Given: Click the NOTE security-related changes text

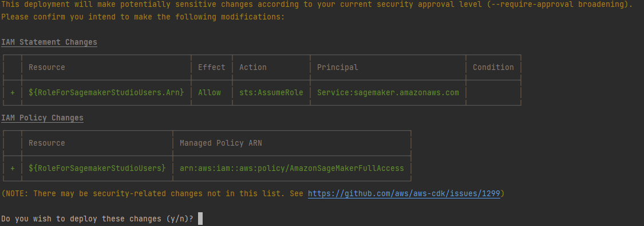Looking at the screenshot, I should click(153, 193).
